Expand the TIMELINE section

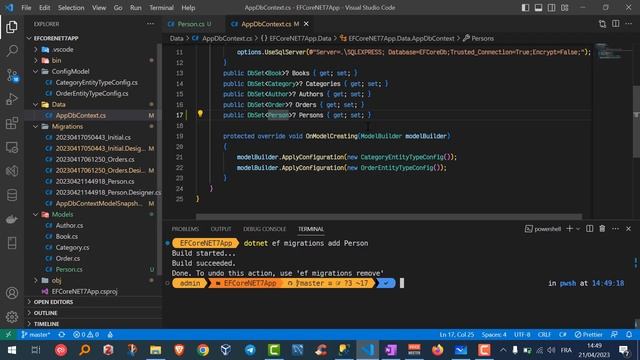(x=47, y=324)
